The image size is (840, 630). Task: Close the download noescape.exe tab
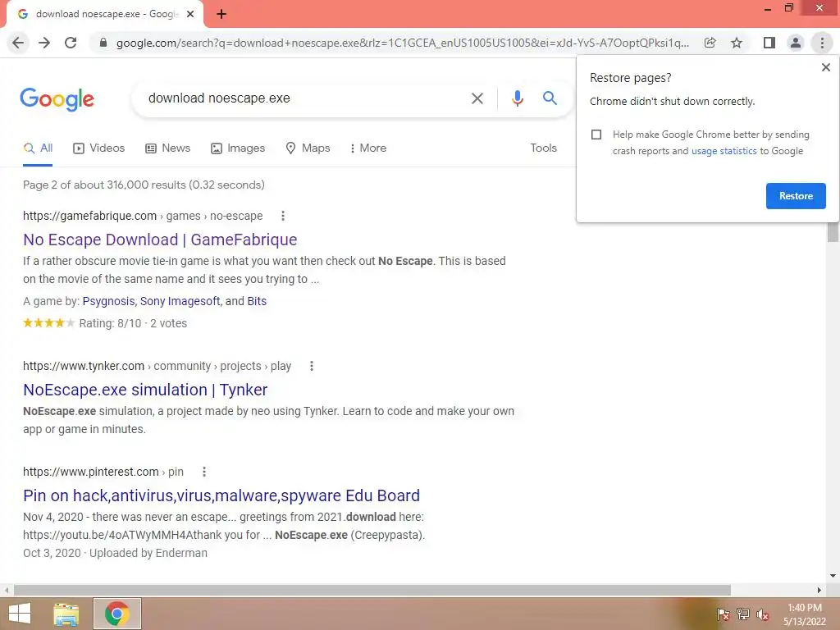click(190, 15)
